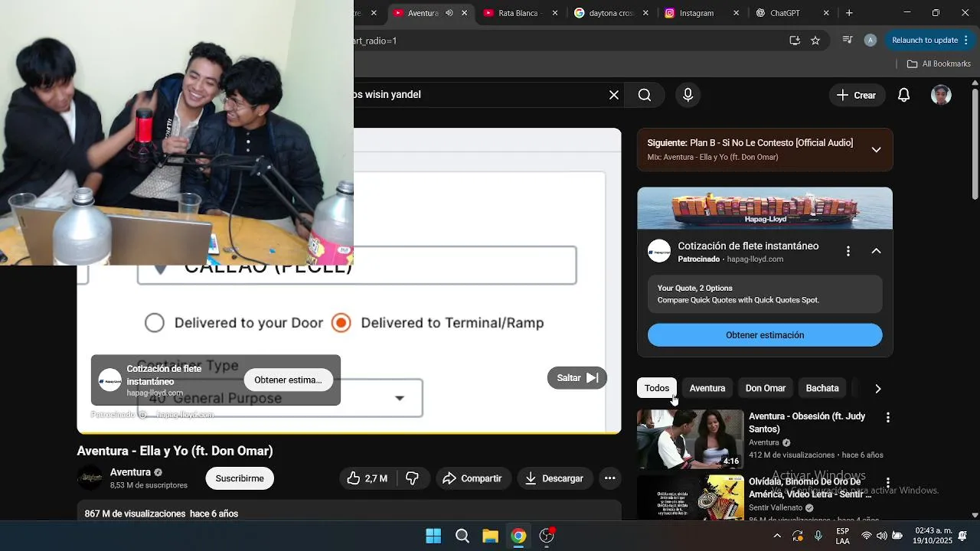This screenshot has height=551, width=980.
Task: Click the Suscribirme button
Action: (x=240, y=478)
